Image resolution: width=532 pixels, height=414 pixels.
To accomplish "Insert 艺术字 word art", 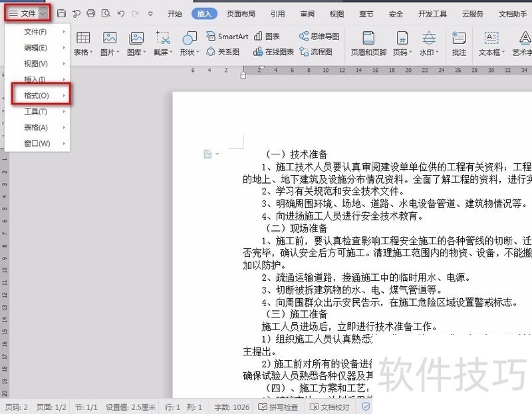I will (x=523, y=43).
